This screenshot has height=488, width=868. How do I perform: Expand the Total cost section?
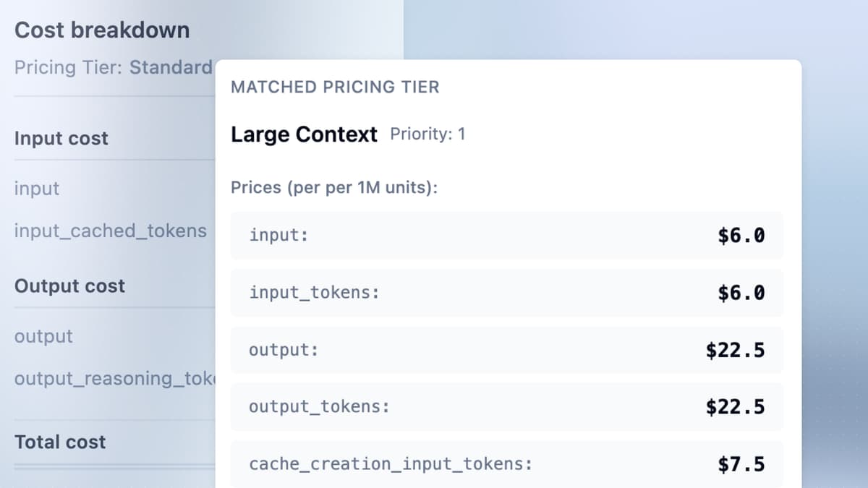[x=60, y=442]
